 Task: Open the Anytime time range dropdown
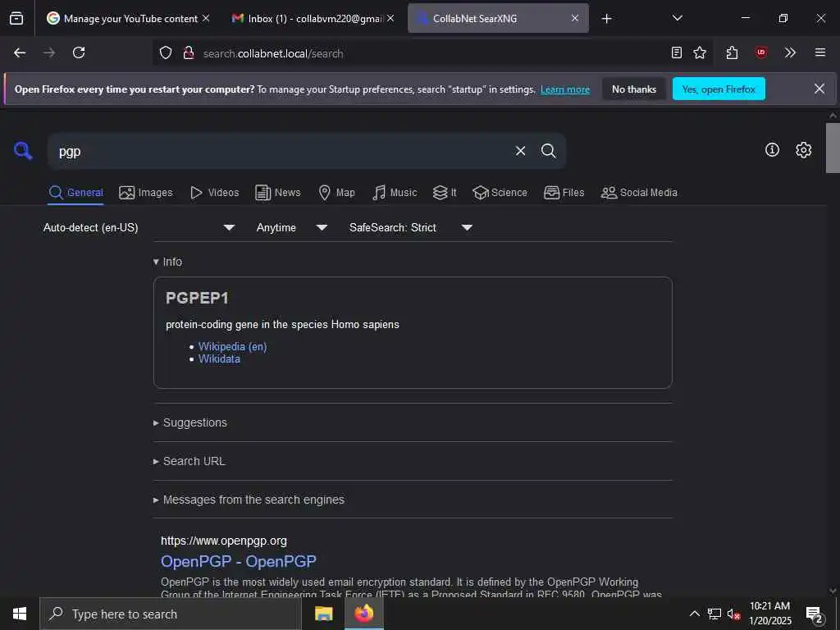click(x=292, y=228)
